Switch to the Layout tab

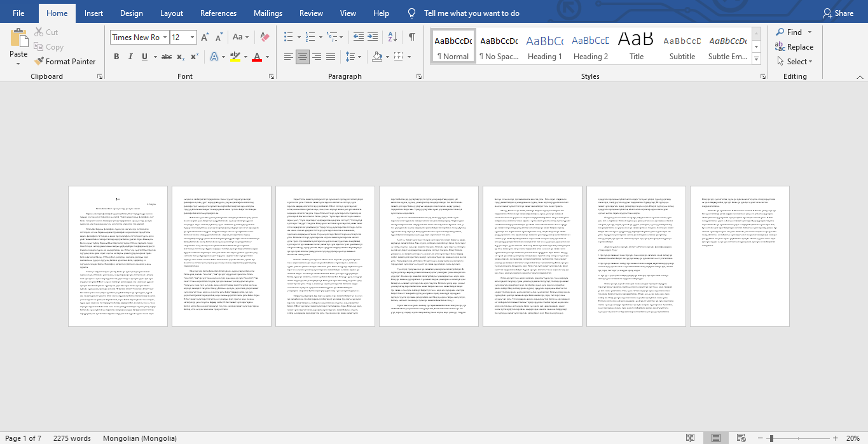click(172, 13)
